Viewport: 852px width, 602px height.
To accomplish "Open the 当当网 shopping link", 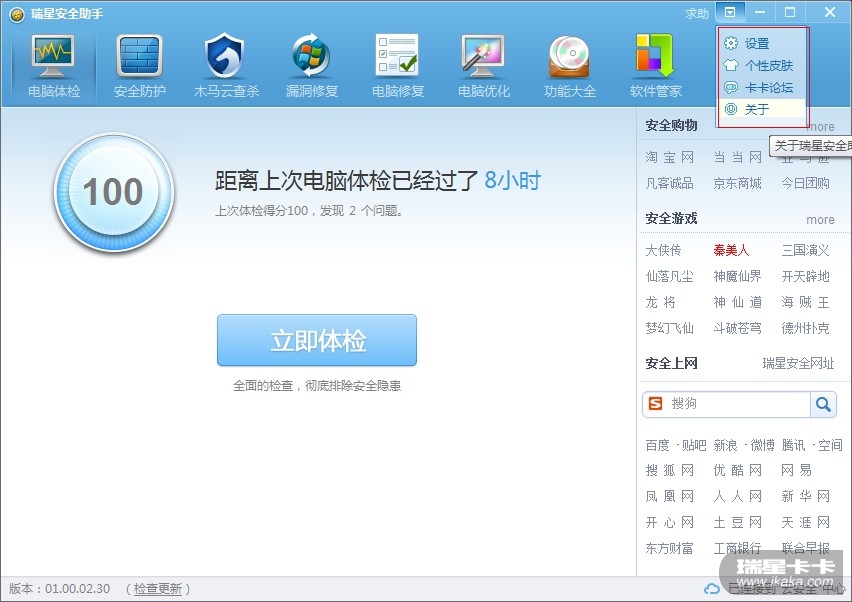I will [x=737, y=157].
